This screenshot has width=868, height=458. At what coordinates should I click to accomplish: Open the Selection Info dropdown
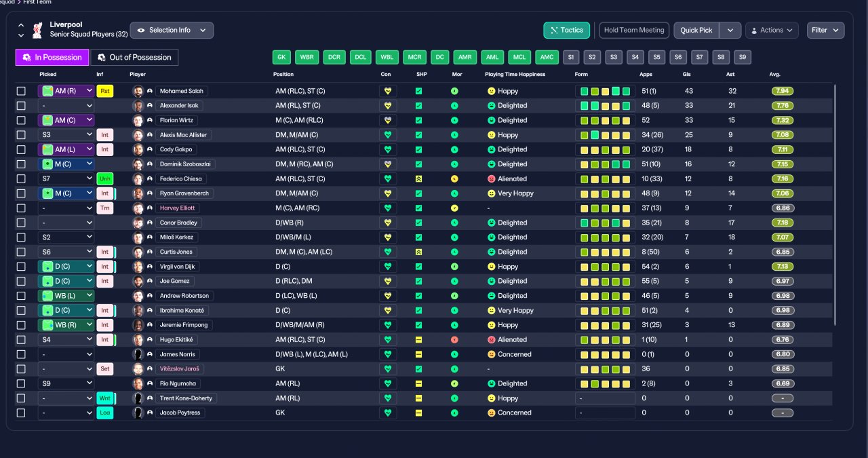(172, 30)
